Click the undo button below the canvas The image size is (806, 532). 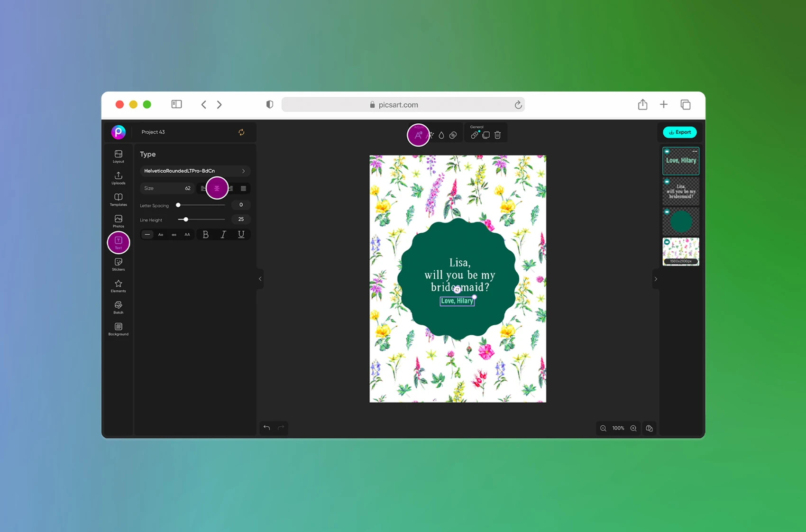266,427
